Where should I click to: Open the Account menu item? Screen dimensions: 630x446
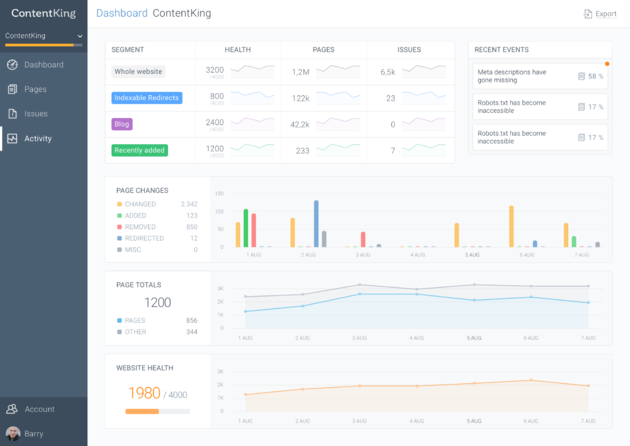coord(43,409)
